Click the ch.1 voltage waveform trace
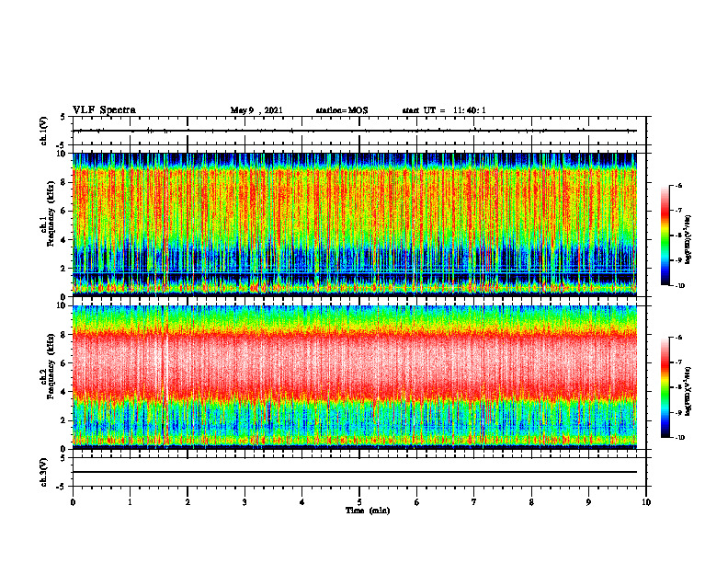The width and height of the screenshot is (728, 563). coord(355,131)
